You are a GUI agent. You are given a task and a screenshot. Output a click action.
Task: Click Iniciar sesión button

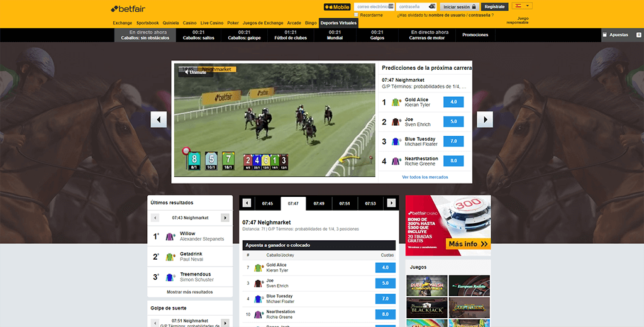(460, 7)
